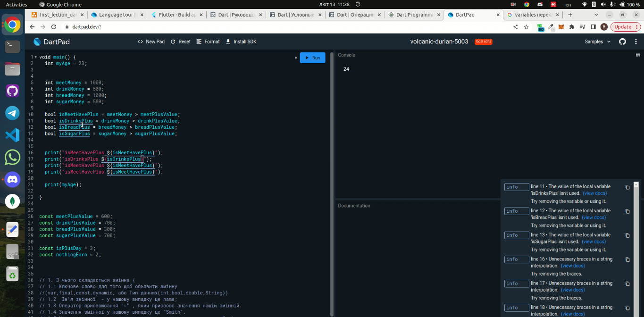The height and width of the screenshot is (317, 644).
Task: Collapse the main() function fold arrow on line 1
Action: tap(35, 57)
